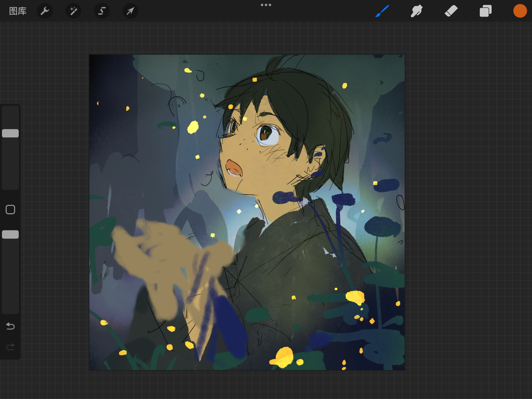
Task: Tap the square modify button on sidebar
Action: point(10,210)
